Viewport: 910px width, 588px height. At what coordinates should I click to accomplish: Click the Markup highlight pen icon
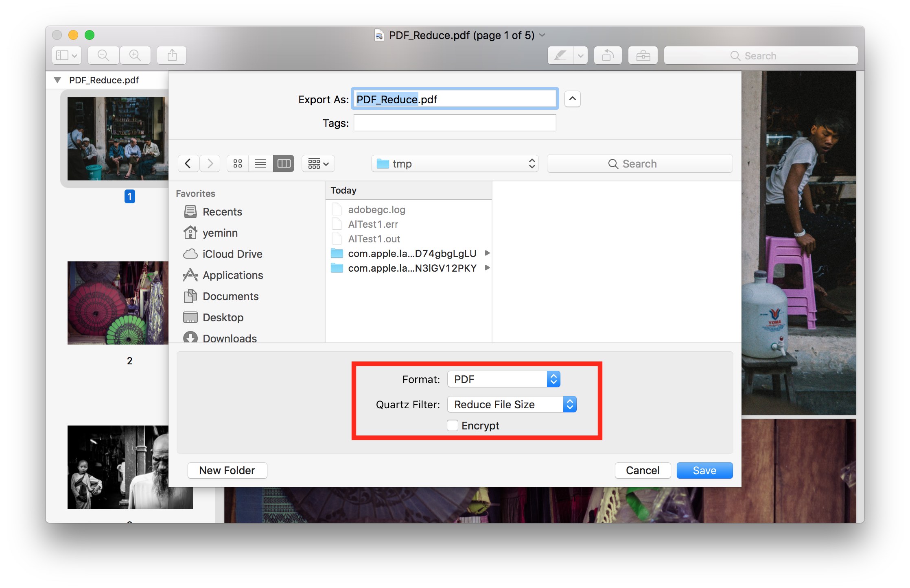pos(560,55)
